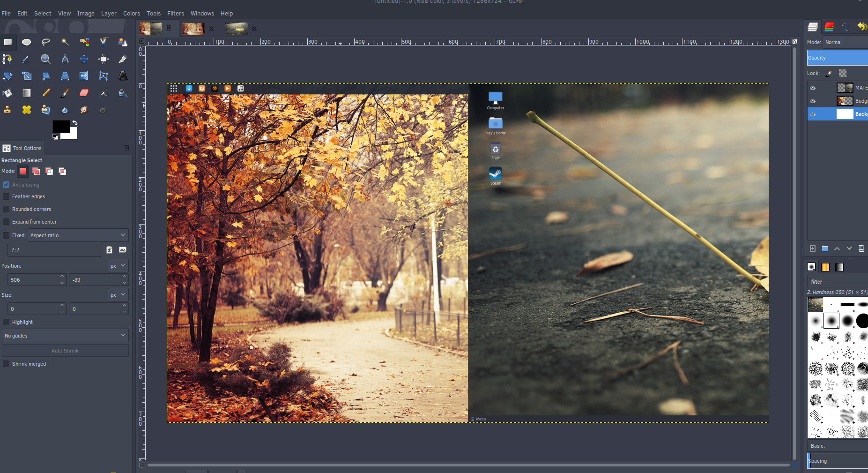Lower the selected layer
Image resolution: width=868 pixels, height=473 pixels.
coord(849,248)
